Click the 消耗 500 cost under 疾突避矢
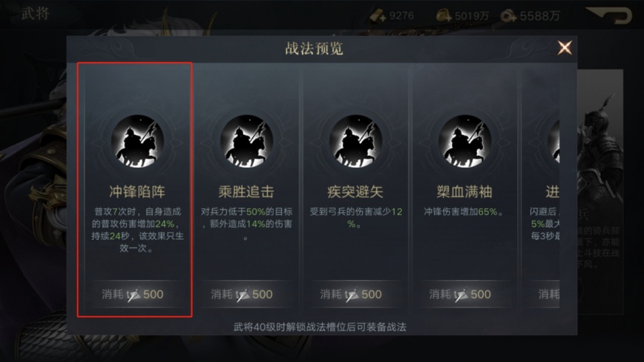This screenshot has width=644, height=362. tap(351, 294)
